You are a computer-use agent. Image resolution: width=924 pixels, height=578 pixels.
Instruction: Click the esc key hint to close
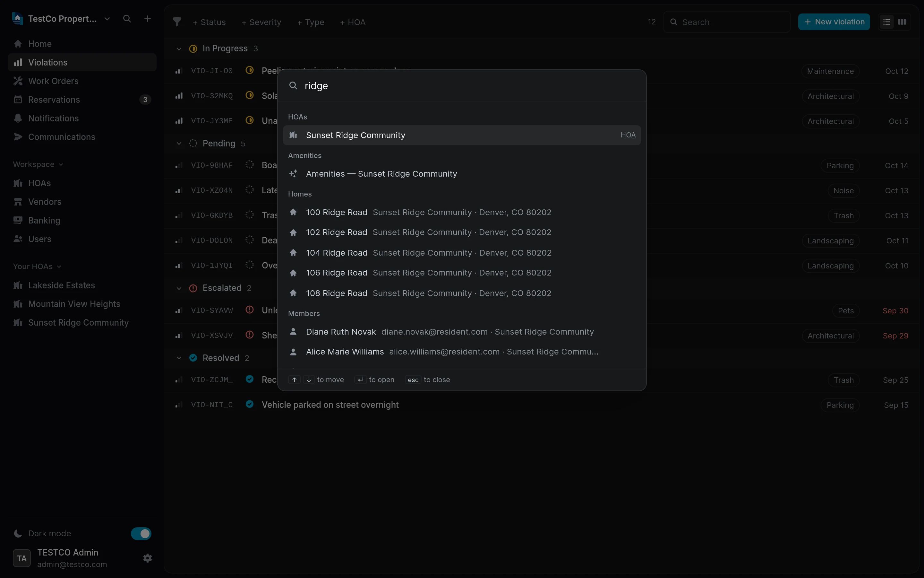(413, 380)
